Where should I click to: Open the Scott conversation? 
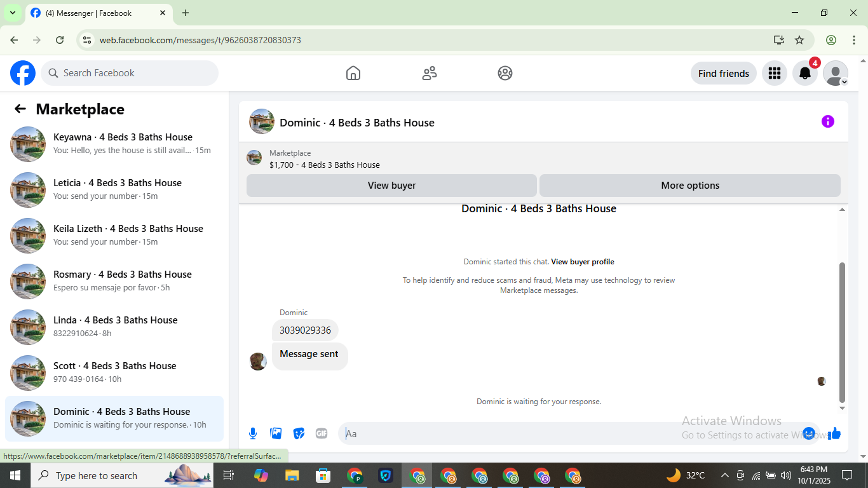(x=114, y=373)
